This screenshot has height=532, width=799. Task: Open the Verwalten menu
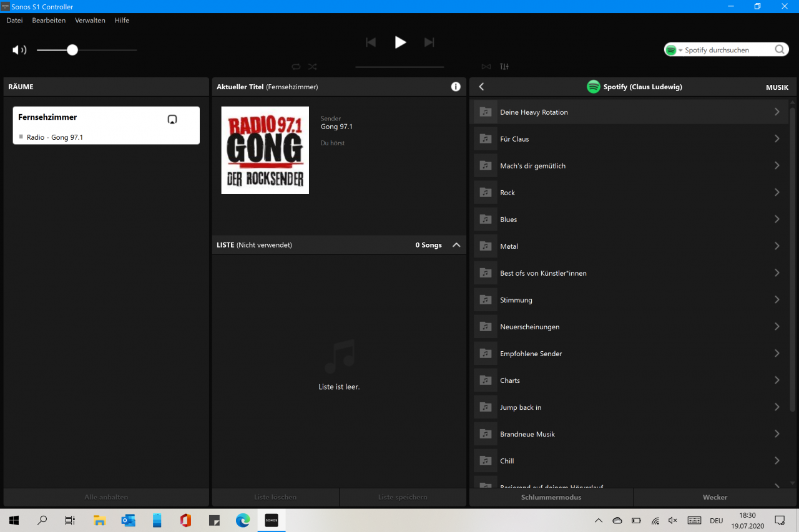(90, 21)
